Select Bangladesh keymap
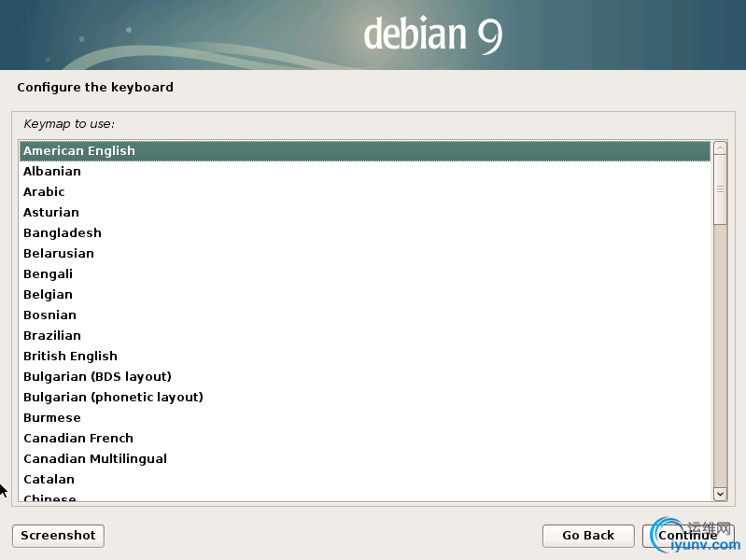The image size is (746, 560). tap(365, 232)
